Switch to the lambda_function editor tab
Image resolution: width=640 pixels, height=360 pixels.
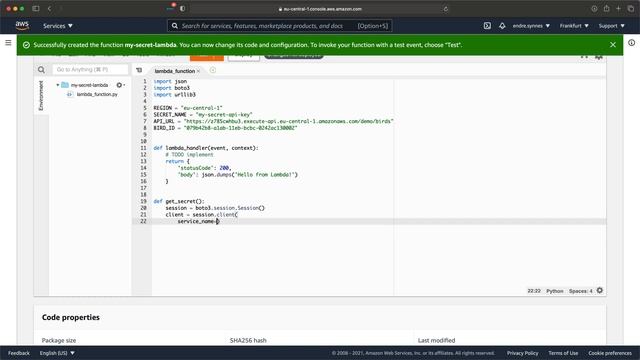[174, 71]
